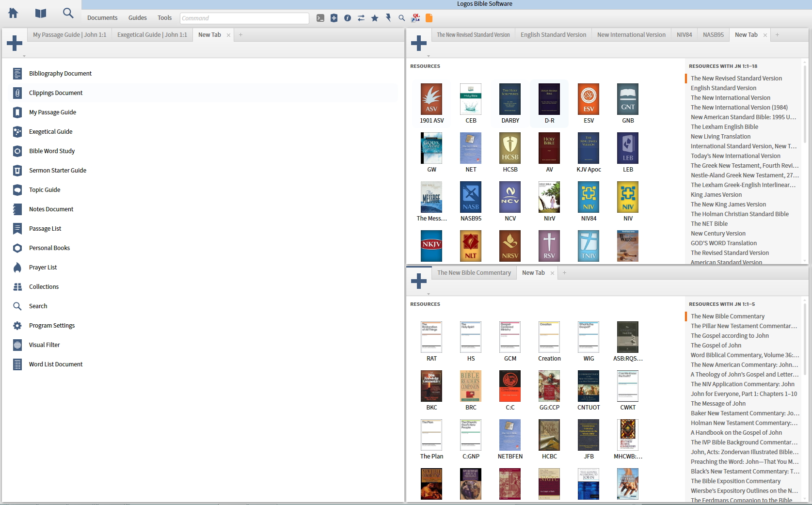Add new tab in the left pane
The height and width of the screenshot is (505, 812).
[x=240, y=35]
